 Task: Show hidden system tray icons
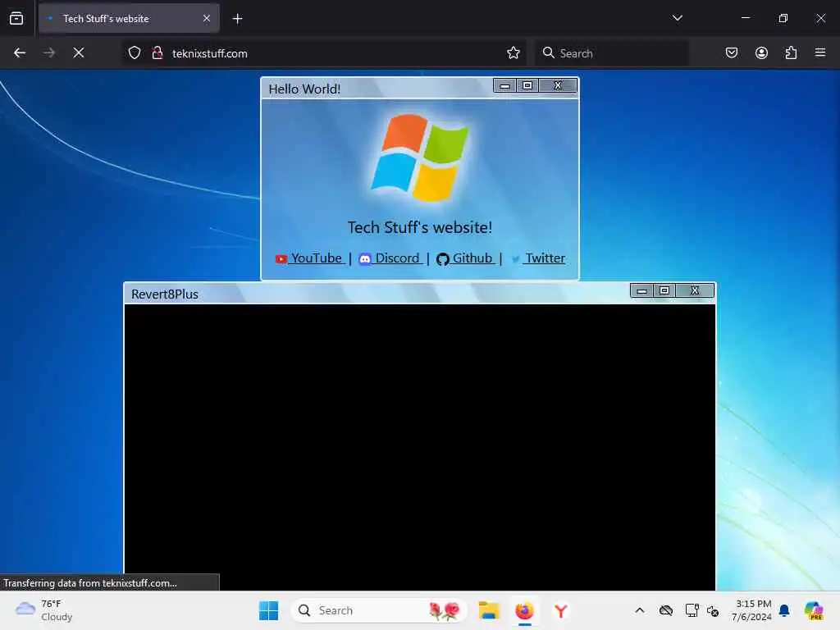(x=640, y=610)
